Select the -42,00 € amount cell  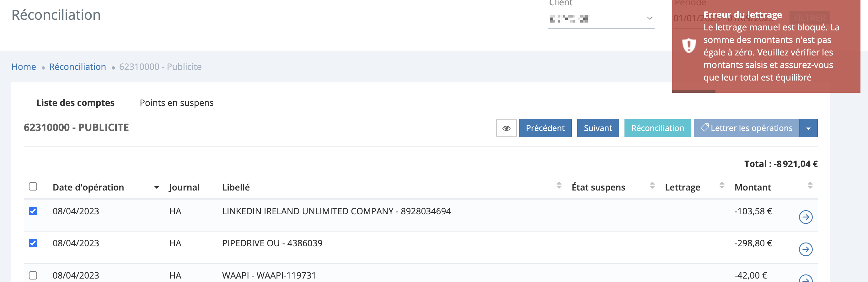point(751,275)
